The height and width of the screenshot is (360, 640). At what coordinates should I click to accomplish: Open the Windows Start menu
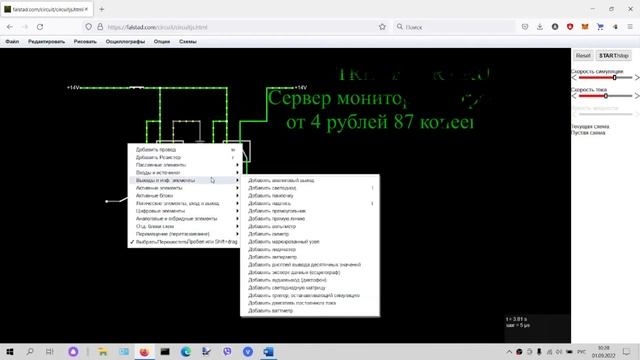(10, 351)
